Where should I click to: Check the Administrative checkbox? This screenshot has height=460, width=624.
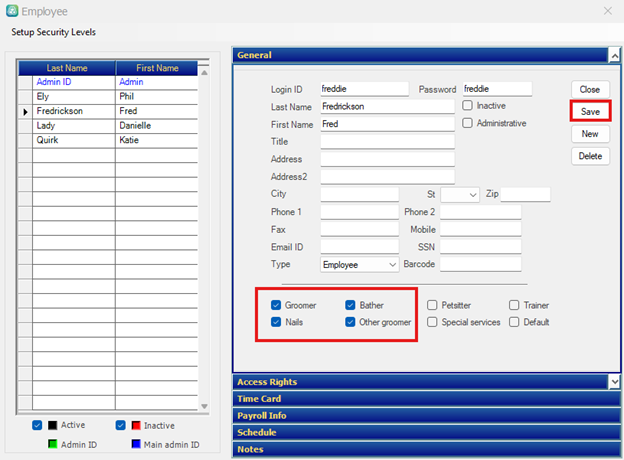[x=467, y=123]
